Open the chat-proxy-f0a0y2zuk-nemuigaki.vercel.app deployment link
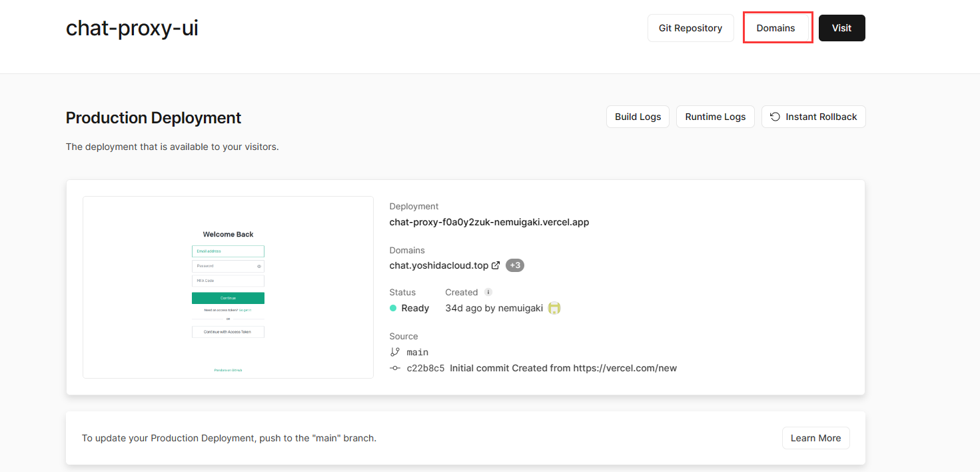Screen dimensions: 980x472 point(489,222)
